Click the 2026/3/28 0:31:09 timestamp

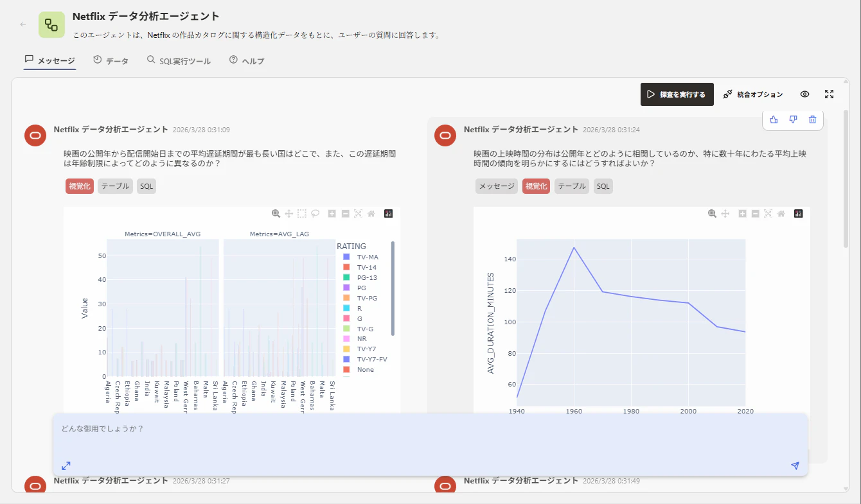pos(201,130)
